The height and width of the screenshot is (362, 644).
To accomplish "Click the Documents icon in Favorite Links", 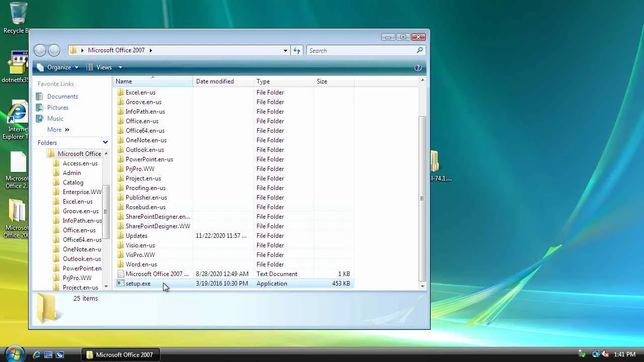I will [x=40, y=97].
